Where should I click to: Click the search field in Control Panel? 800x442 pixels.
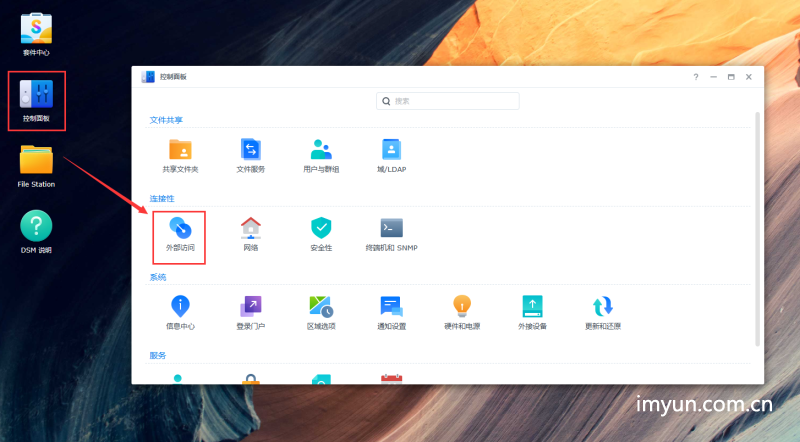click(447, 101)
